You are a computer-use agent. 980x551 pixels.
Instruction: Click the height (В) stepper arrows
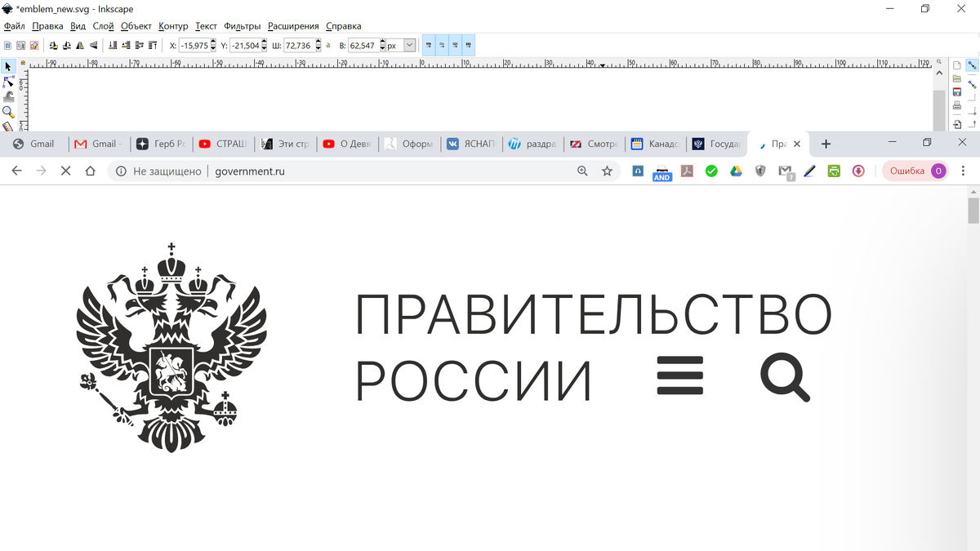[x=381, y=46]
